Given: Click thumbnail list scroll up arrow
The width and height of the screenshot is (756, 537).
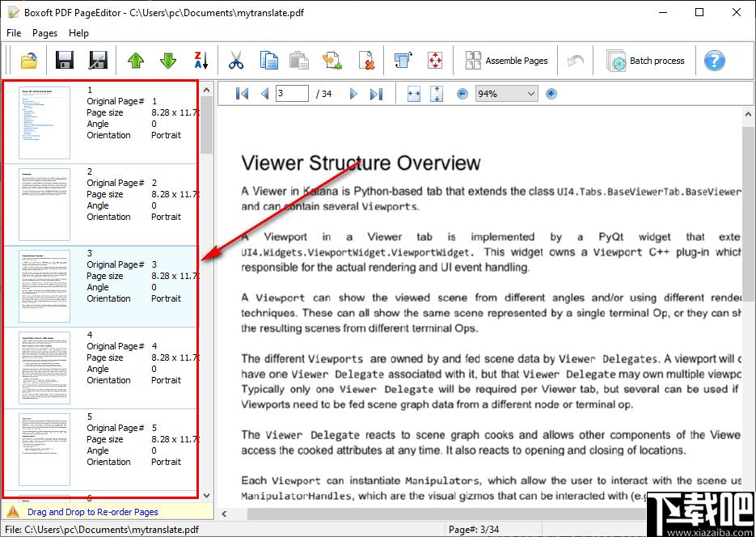Looking at the screenshot, I should tap(206, 90).
